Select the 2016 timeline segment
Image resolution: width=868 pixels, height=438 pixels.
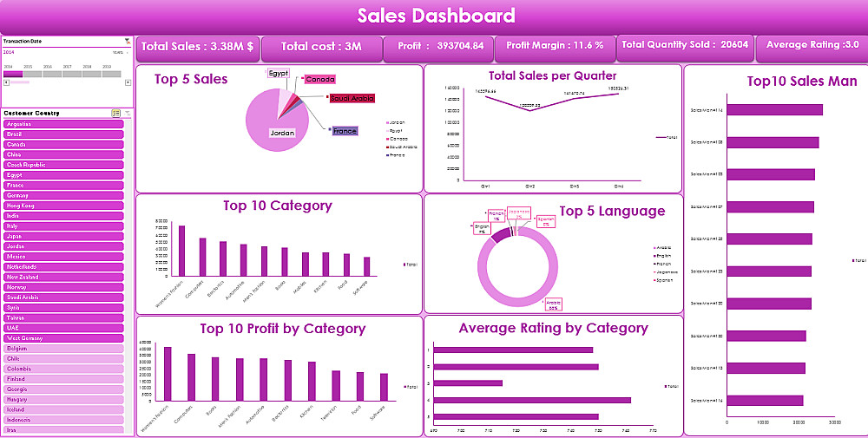tap(52, 74)
